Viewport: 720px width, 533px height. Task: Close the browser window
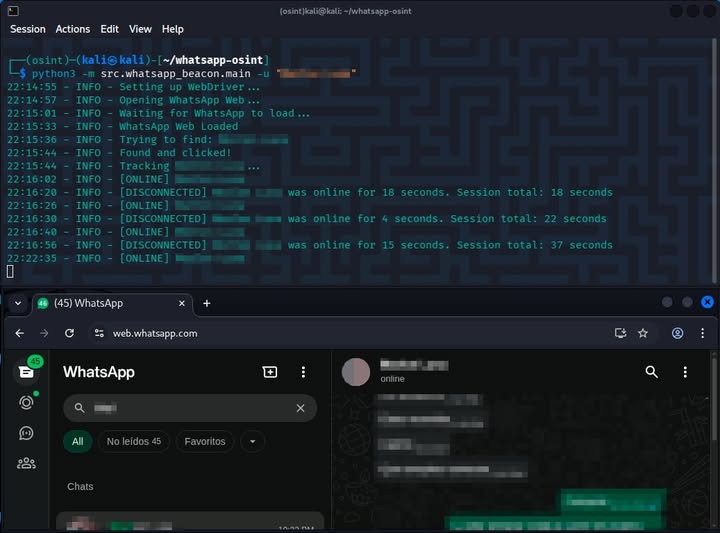(707, 302)
